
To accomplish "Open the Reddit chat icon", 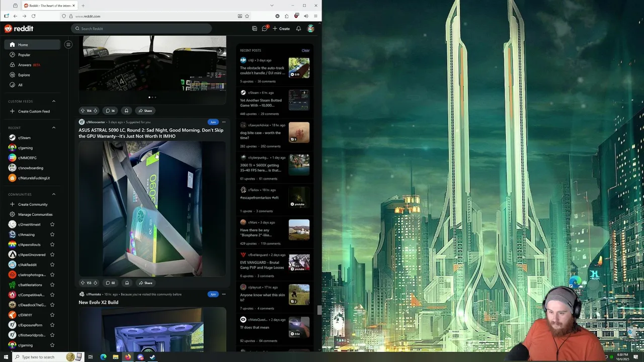I will tap(265, 29).
